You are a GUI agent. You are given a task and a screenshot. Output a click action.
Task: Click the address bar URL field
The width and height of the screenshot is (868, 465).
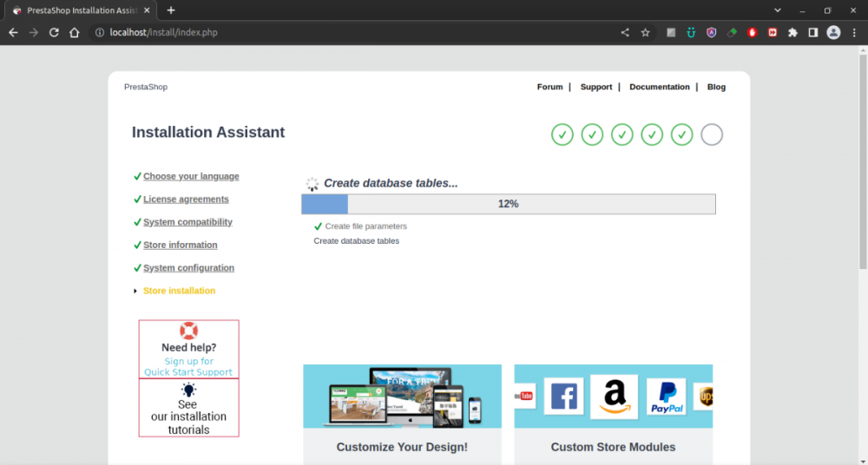coord(347,32)
